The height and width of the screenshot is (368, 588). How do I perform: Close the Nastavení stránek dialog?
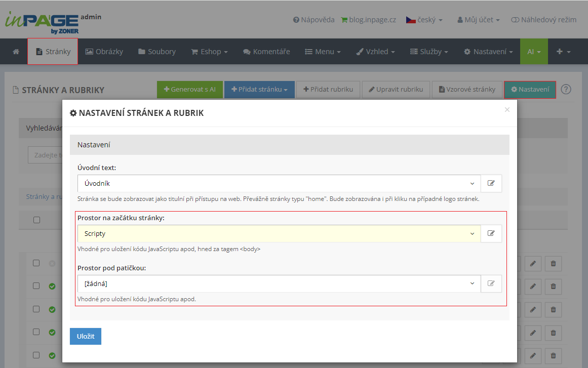coord(507,109)
